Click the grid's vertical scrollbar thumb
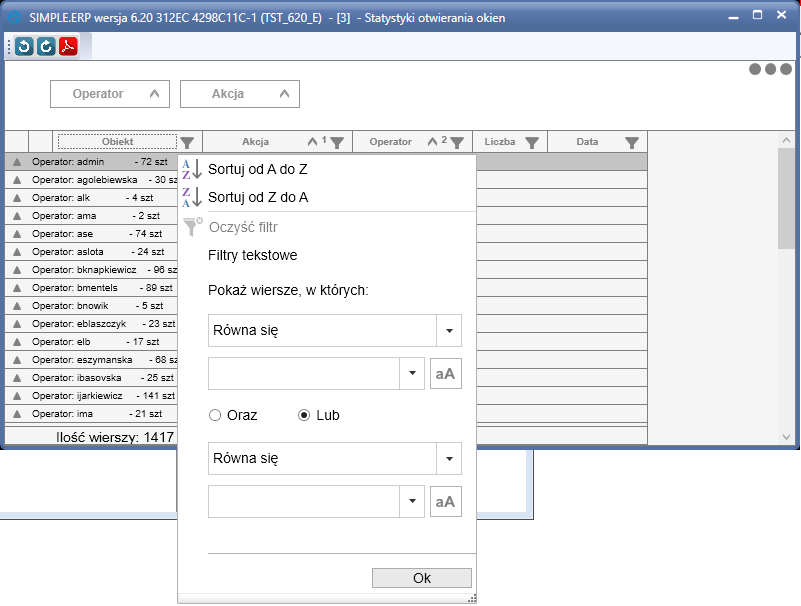 tap(786, 198)
